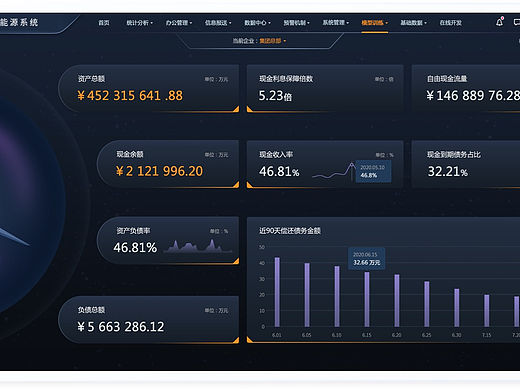The width and height of the screenshot is (520, 390).
Task: Open the 自由现金流量 card
Action: [466, 88]
